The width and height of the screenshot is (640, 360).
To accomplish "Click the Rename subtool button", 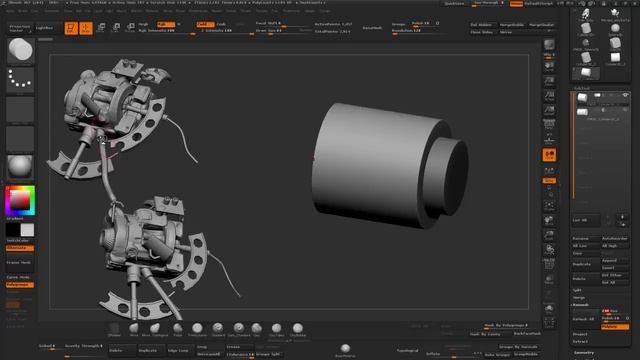I will [x=586, y=238].
